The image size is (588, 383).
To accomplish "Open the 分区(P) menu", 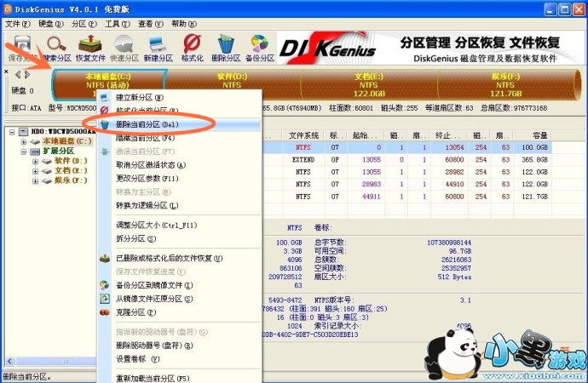I will 84,24.
